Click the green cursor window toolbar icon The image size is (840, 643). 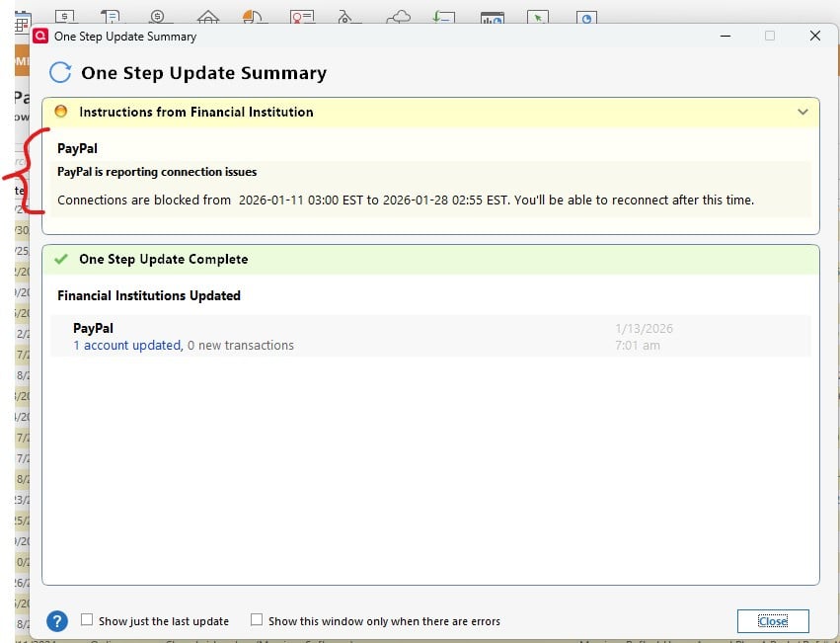point(538,17)
